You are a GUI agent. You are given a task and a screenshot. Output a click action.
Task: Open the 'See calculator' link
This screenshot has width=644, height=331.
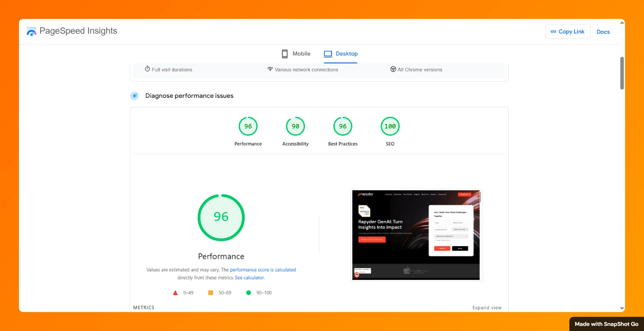pyautogui.click(x=250, y=278)
